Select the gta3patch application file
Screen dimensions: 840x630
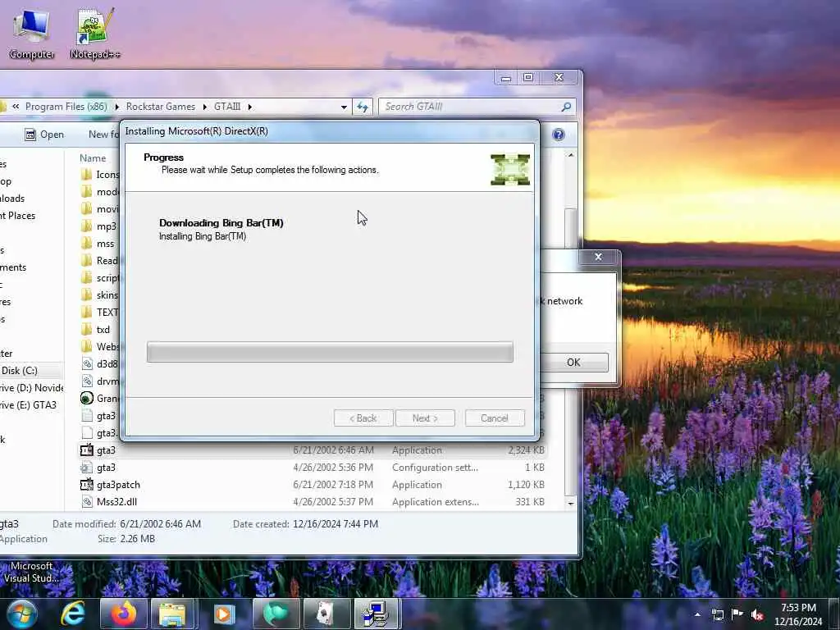(313, 484)
